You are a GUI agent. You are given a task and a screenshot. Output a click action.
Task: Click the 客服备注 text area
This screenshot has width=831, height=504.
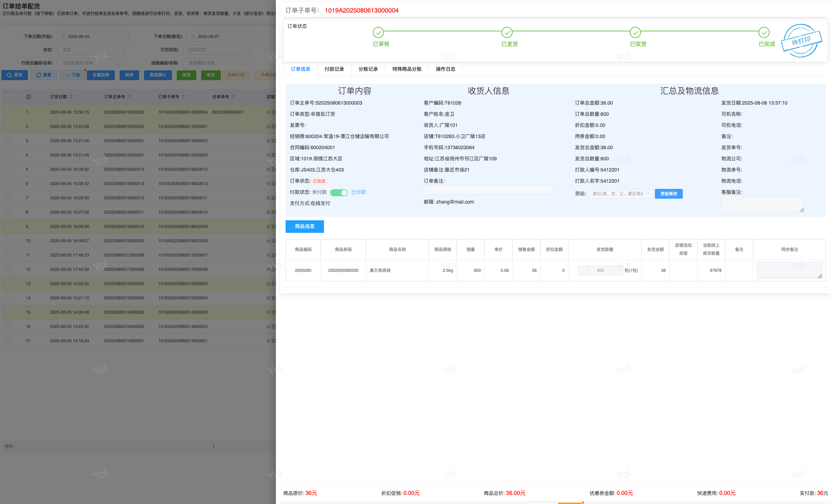click(x=762, y=204)
